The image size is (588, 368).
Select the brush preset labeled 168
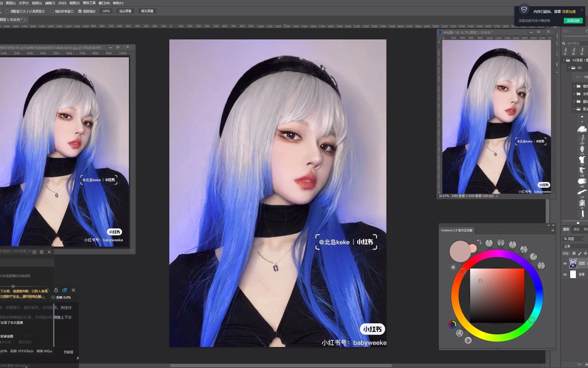(x=582, y=172)
